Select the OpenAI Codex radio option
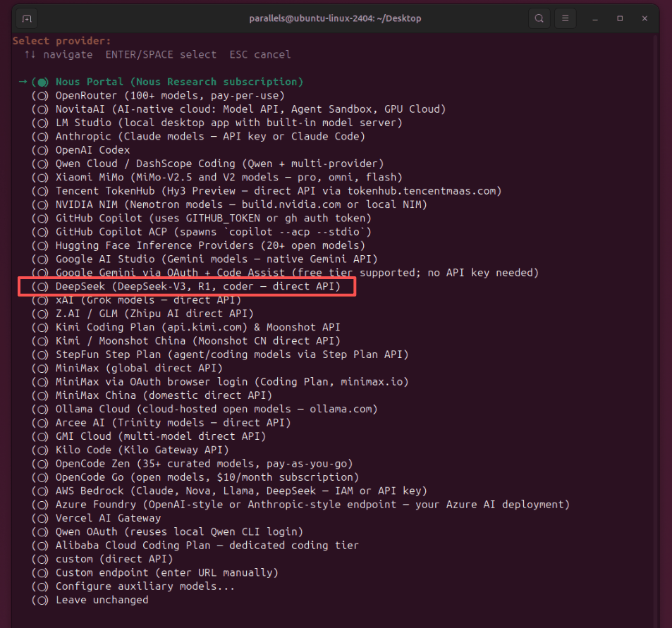 (42, 150)
